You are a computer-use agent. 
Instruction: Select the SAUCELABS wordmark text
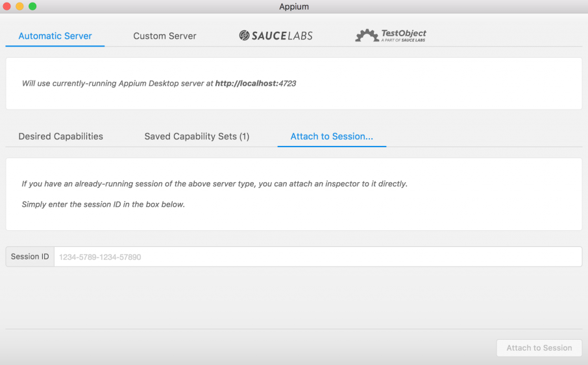click(282, 36)
